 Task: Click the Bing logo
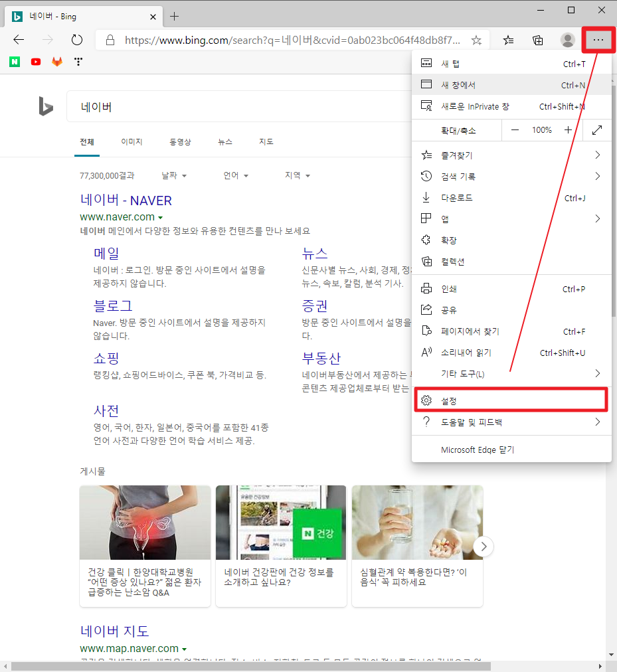(46, 106)
